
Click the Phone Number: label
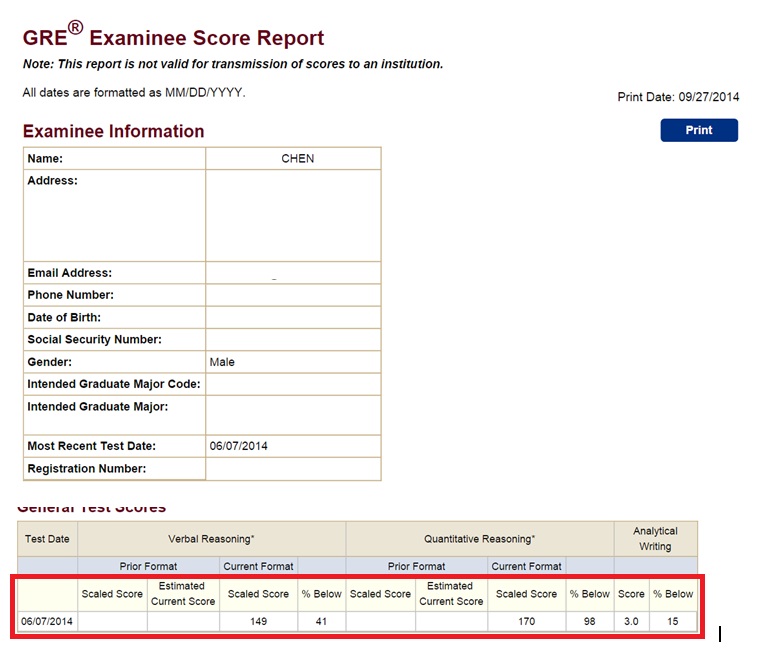click(x=70, y=295)
